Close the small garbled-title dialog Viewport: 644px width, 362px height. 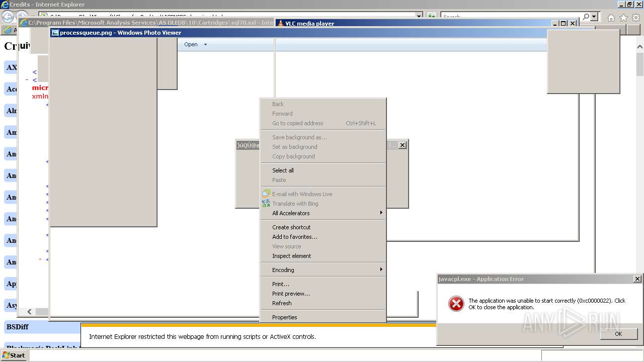point(402,145)
